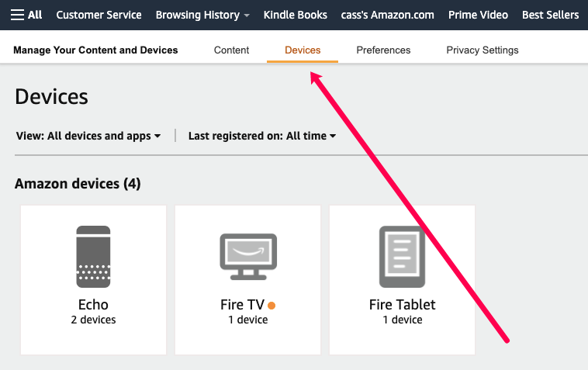Click the 1 device text under Fire Tablet
Screen dimensions: 588x370
click(x=403, y=320)
